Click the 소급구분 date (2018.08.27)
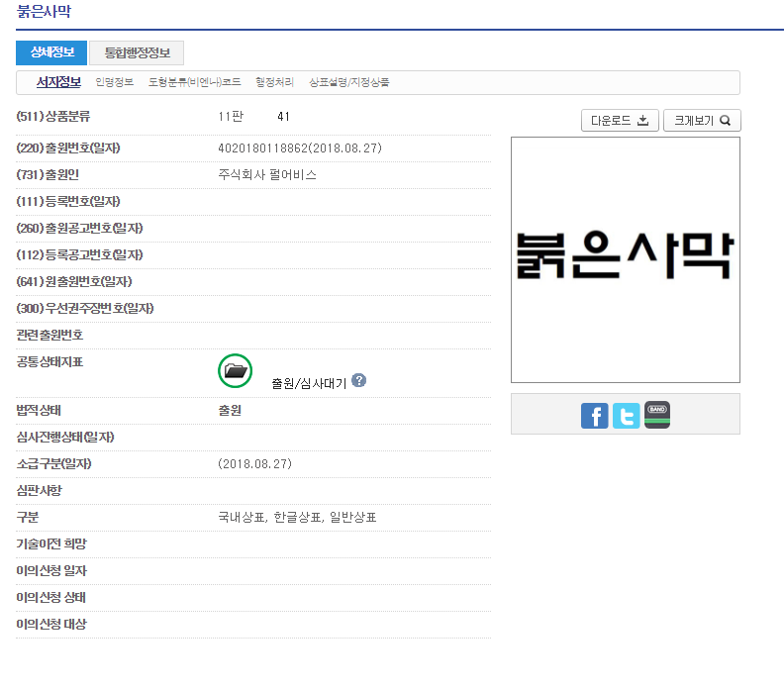Image resolution: width=784 pixels, height=690 pixels. 255,464
